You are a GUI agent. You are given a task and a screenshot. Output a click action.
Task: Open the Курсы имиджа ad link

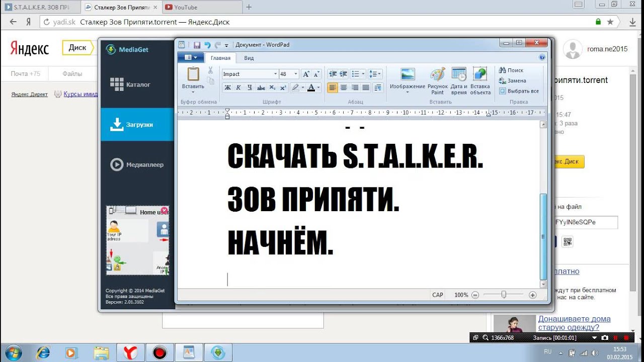(80, 94)
